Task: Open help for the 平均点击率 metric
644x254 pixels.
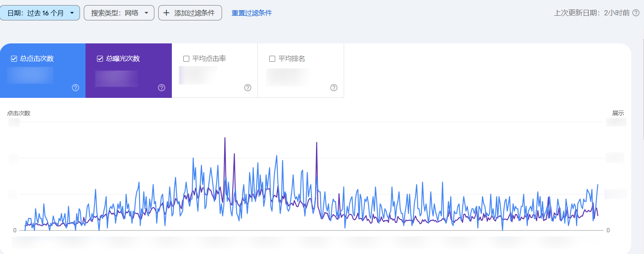Action: 248,88
